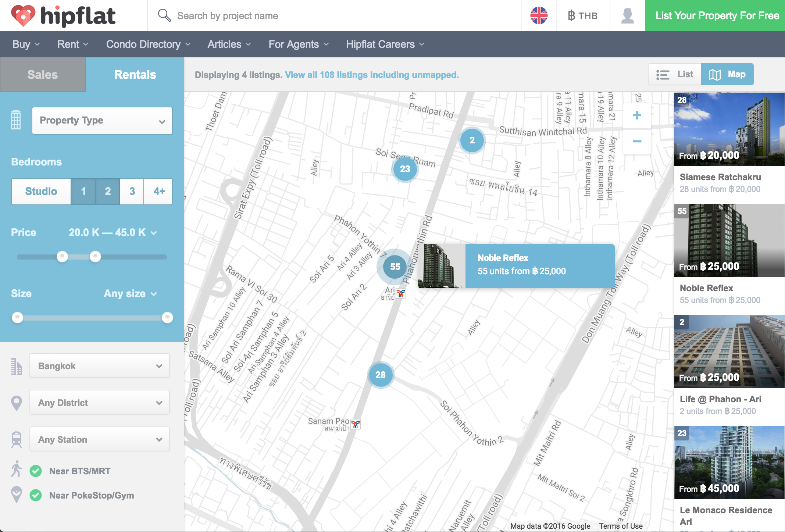Toggle the Near PokeStop/Gym checkbox
The width and height of the screenshot is (785, 532).
tap(36, 495)
